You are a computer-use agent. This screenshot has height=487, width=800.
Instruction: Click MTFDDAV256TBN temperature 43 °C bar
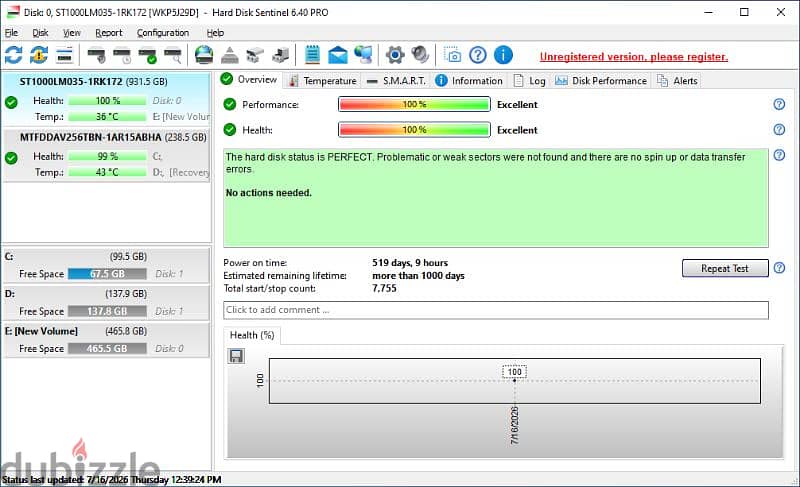pyautogui.click(x=107, y=172)
